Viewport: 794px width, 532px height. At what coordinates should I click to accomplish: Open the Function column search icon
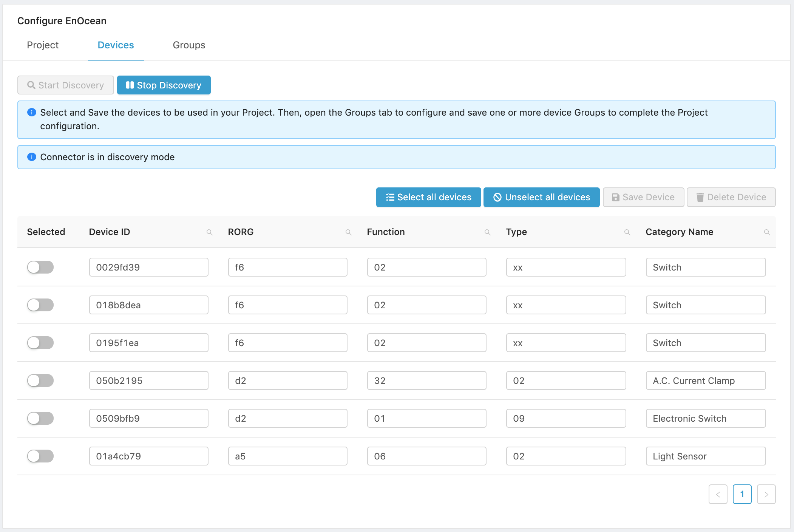point(487,232)
